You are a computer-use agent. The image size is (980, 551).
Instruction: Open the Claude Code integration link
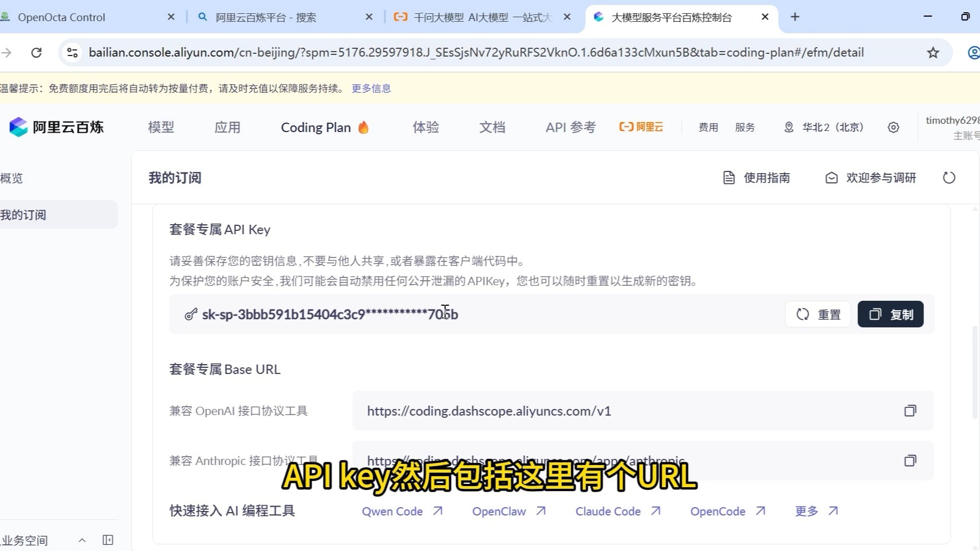tap(618, 512)
